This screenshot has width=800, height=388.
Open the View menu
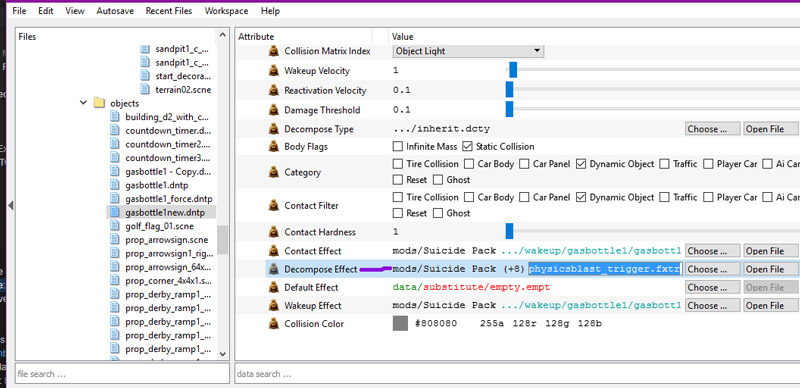(74, 11)
